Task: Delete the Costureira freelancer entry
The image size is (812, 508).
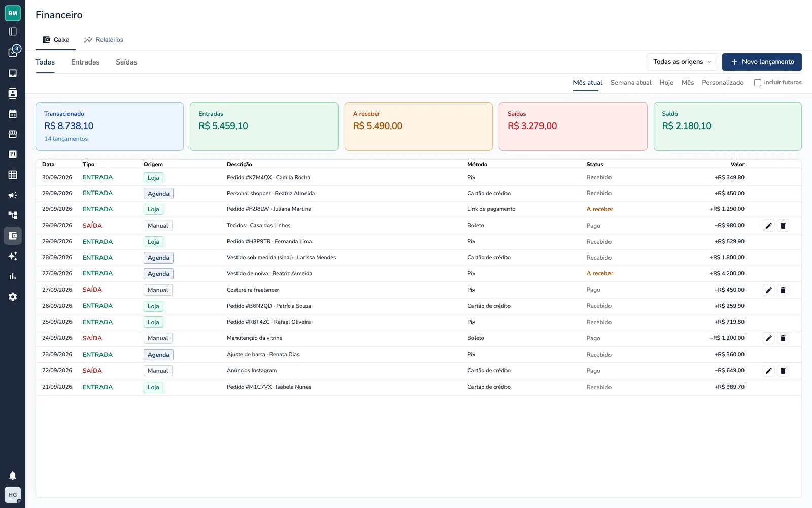Action: (x=783, y=290)
